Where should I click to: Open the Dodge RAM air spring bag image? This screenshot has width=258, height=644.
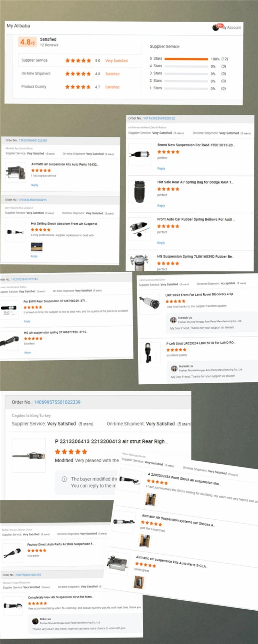(139, 191)
